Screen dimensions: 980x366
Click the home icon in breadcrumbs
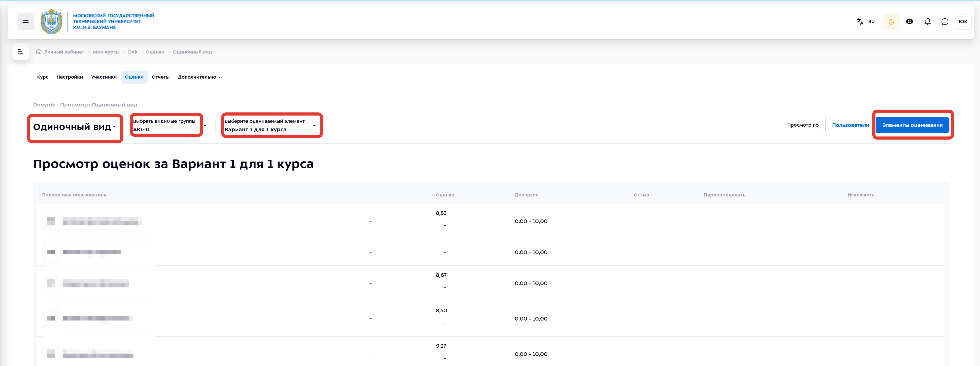pyautogui.click(x=39, y=52)
